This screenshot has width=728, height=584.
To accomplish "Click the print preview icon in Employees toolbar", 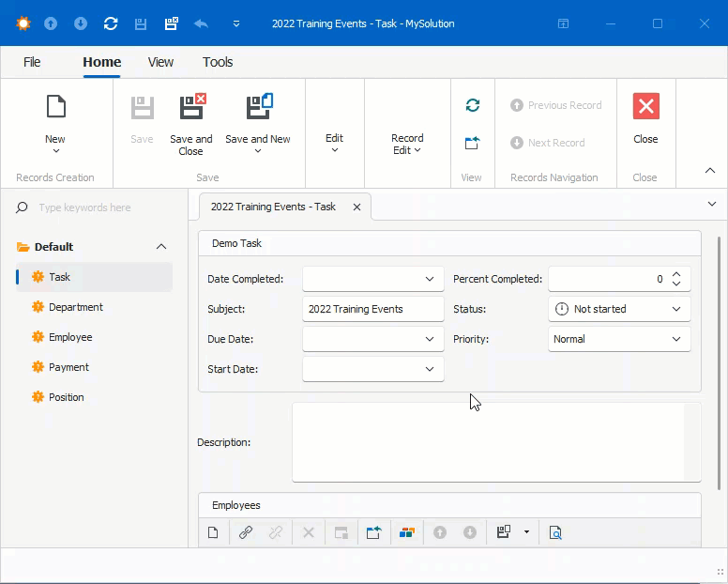I will click(555, 532).
